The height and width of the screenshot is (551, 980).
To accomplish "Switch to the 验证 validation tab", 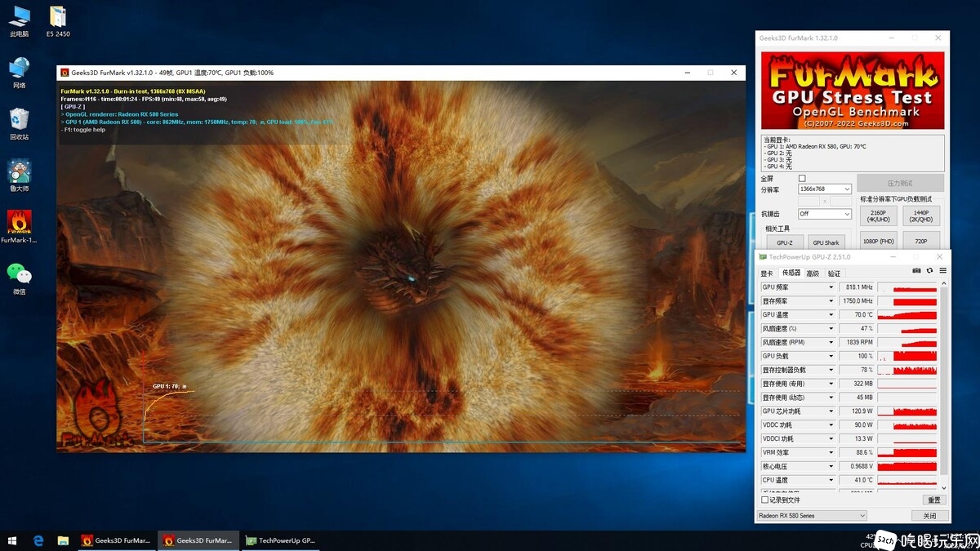I will coord(834,273).
